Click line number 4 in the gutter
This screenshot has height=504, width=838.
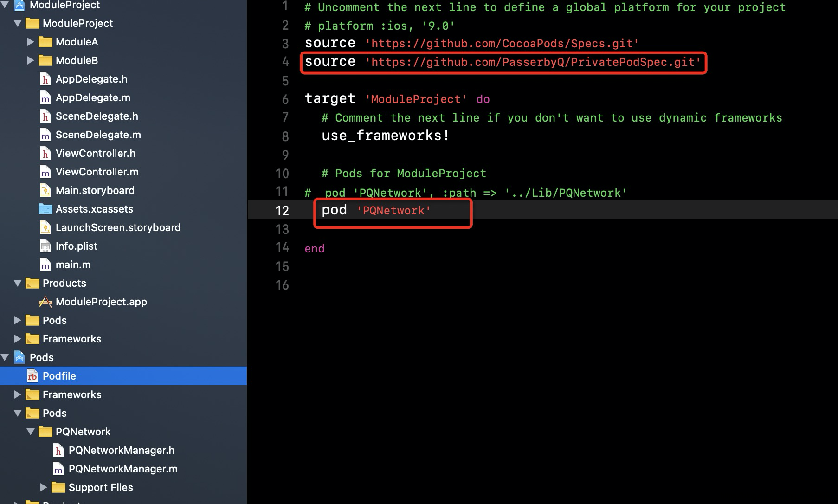coord(285,62)
